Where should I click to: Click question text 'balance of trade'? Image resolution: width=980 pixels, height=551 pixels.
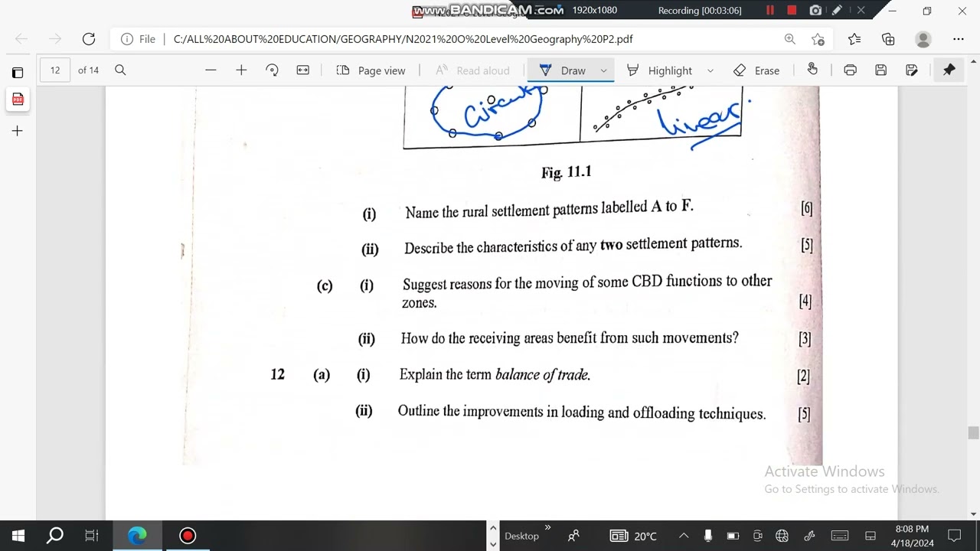coord(542,375)
